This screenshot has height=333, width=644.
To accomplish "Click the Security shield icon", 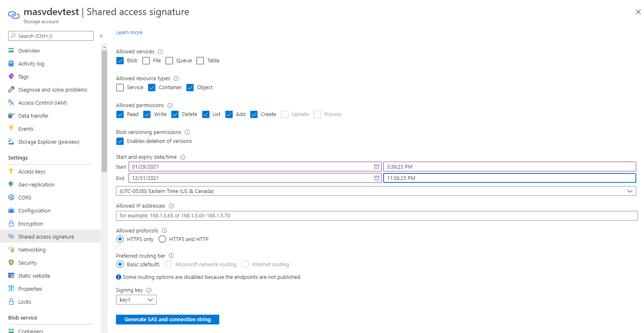I will point(11,263).
